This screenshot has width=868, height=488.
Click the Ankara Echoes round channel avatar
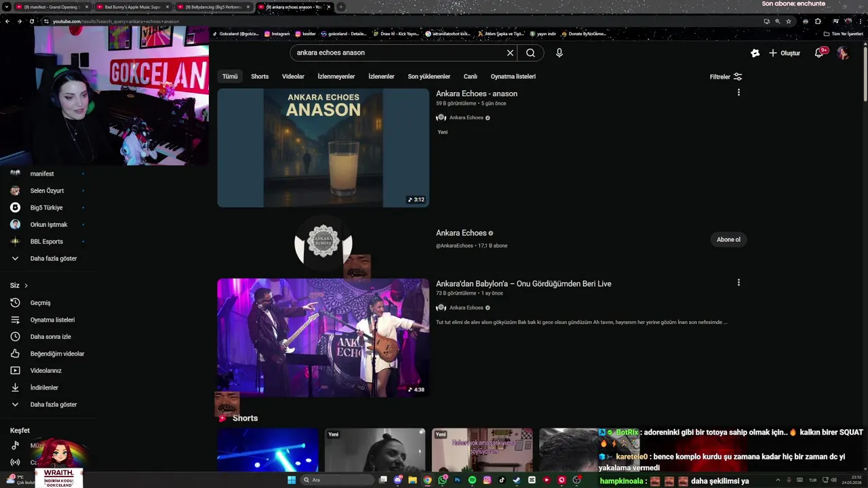pos(323,243)
